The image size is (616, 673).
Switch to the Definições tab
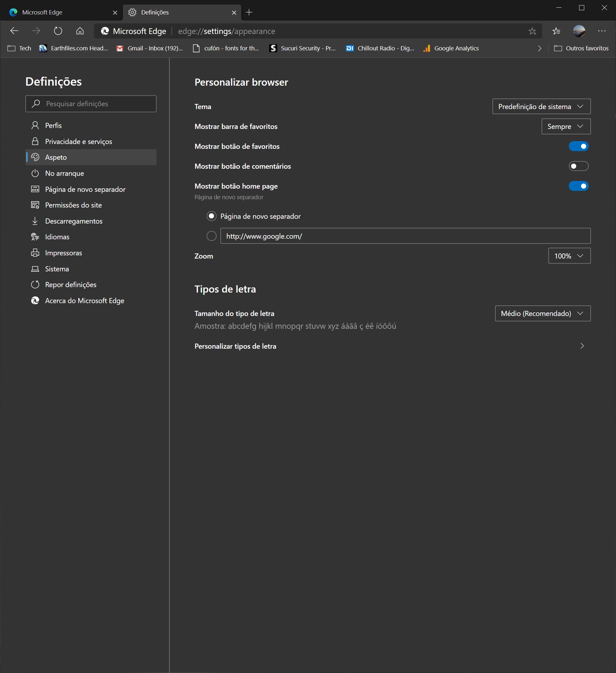click(x=182, y=13)
